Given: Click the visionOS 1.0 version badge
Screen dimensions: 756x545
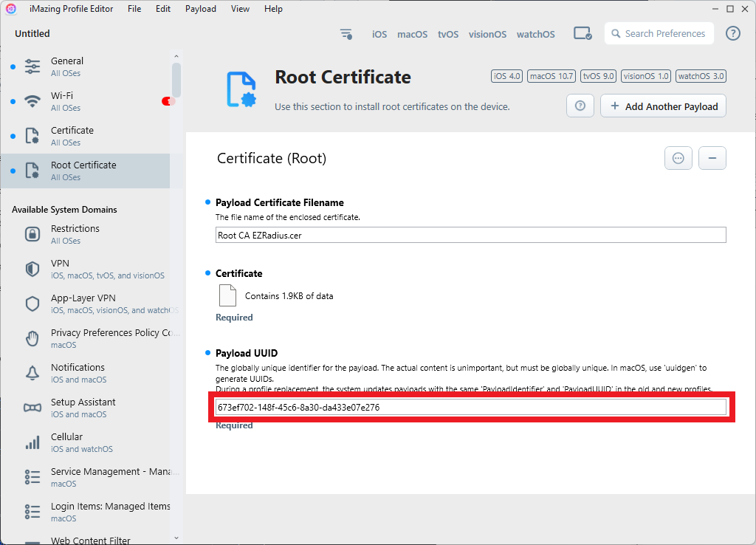Looking at the screenshot, I should coord(645,76).
